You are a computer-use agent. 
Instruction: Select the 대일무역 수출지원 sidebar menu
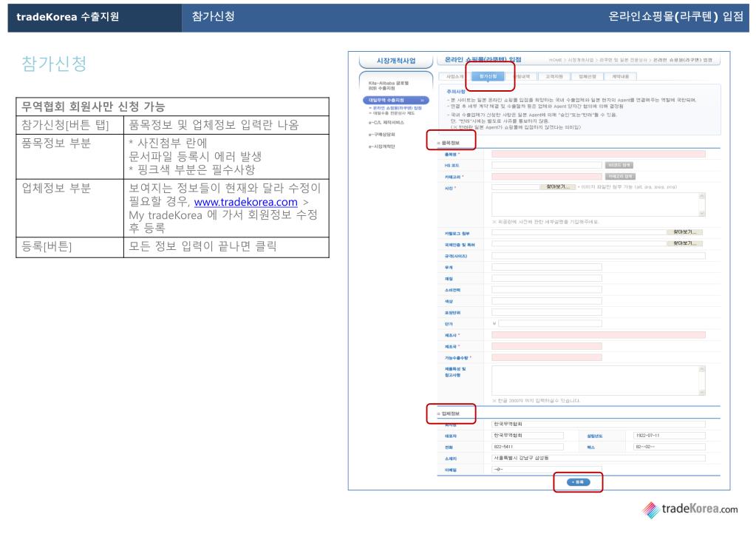(x=396, y=100)
